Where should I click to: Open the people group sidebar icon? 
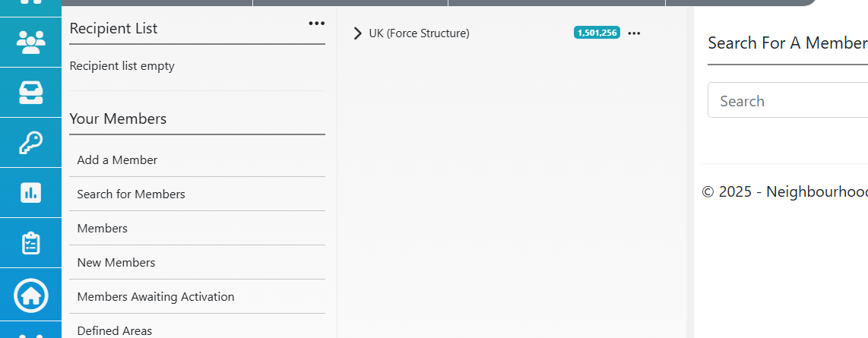[30, 42]
